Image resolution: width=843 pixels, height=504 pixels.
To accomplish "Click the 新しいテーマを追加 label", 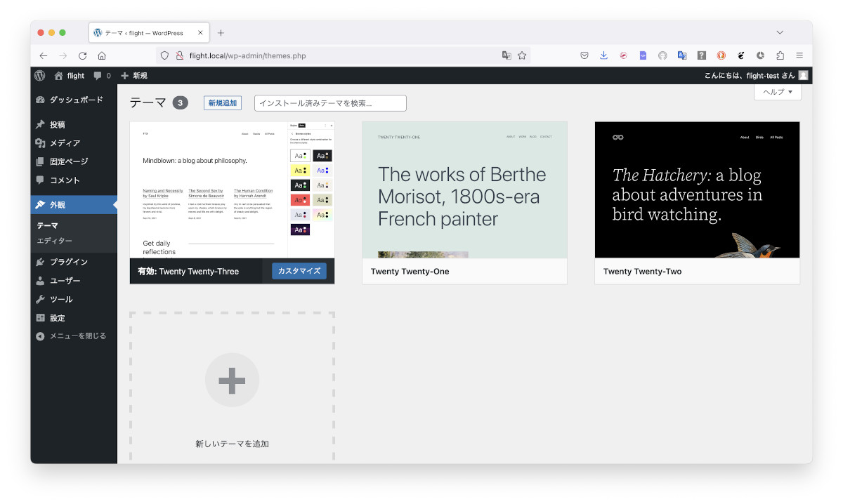I will point(232,444).
